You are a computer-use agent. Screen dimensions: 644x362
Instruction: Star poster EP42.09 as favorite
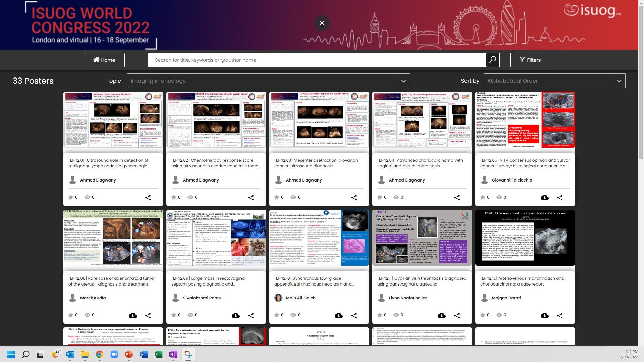coord(174,315)
